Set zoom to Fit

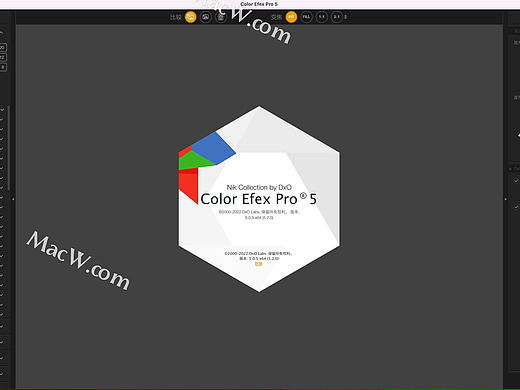(x=291, y=17)
